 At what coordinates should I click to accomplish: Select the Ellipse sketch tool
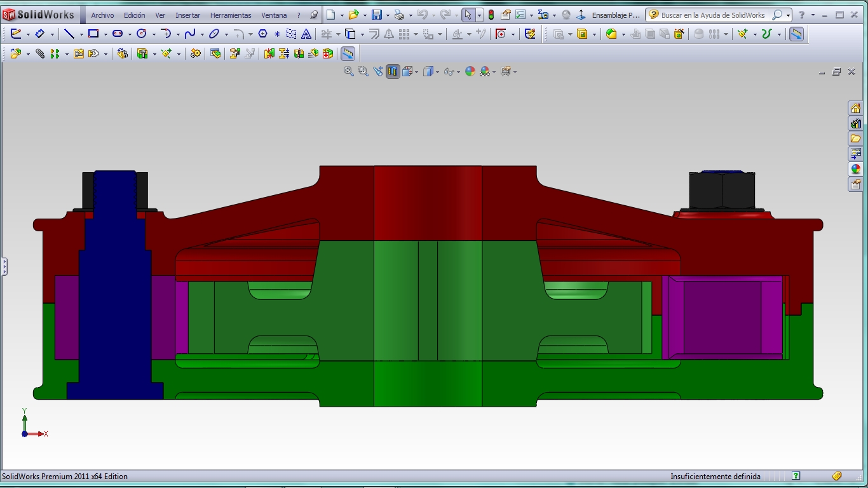(x=214, y=34)
